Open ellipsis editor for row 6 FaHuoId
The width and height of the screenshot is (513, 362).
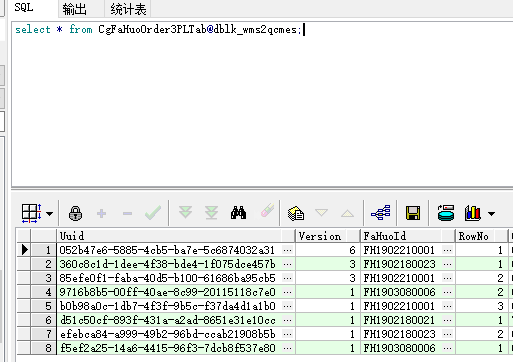(448, 320)
